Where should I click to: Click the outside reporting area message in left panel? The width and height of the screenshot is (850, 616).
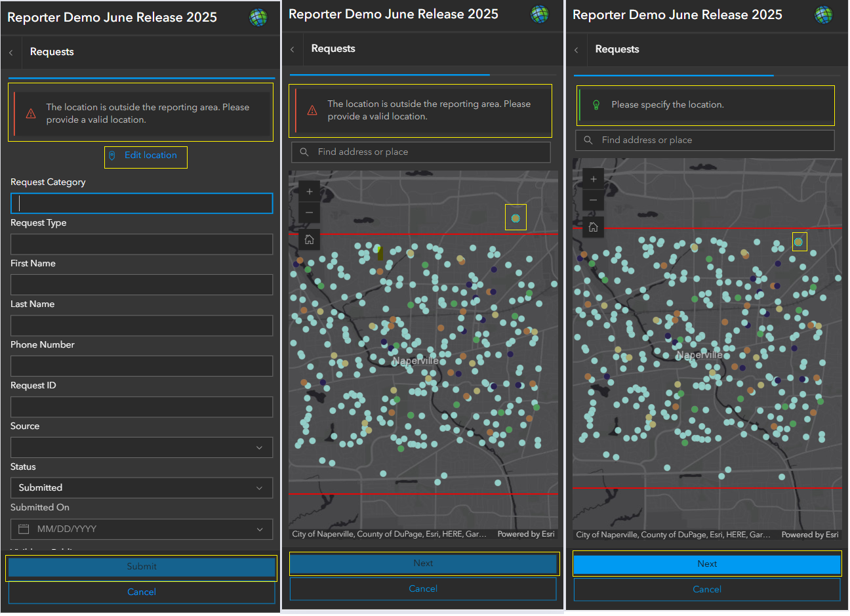click(x=148, y=113)
